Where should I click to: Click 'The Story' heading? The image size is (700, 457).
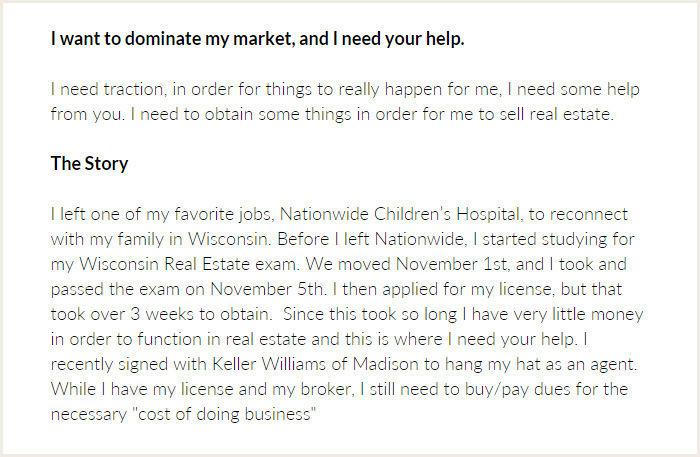89,164
